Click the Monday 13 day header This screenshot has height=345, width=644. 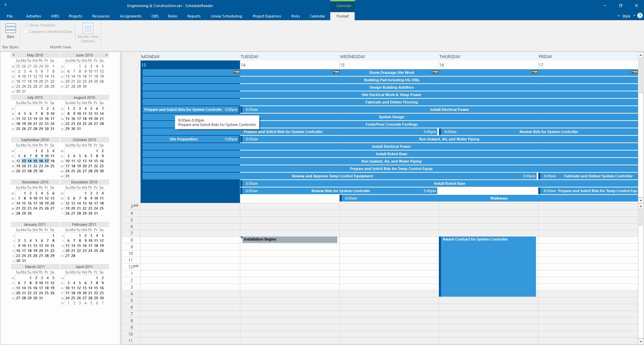click(190, 65)
